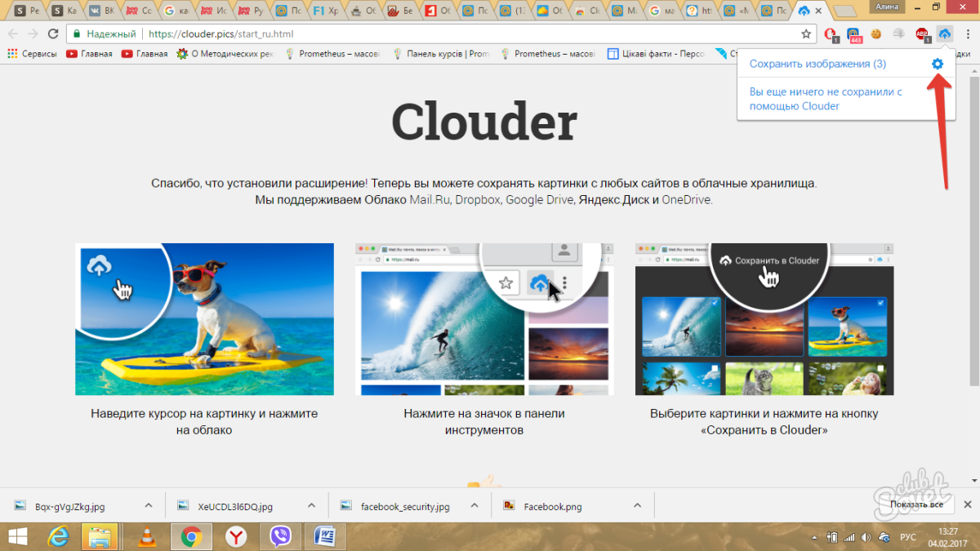Open Цікаві факти bookmark
980x551 pixels.
(x=655, y=54)
